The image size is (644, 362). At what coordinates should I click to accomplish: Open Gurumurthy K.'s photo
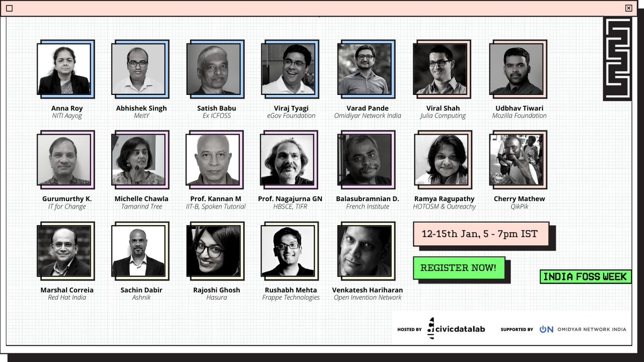pos(64,159)
